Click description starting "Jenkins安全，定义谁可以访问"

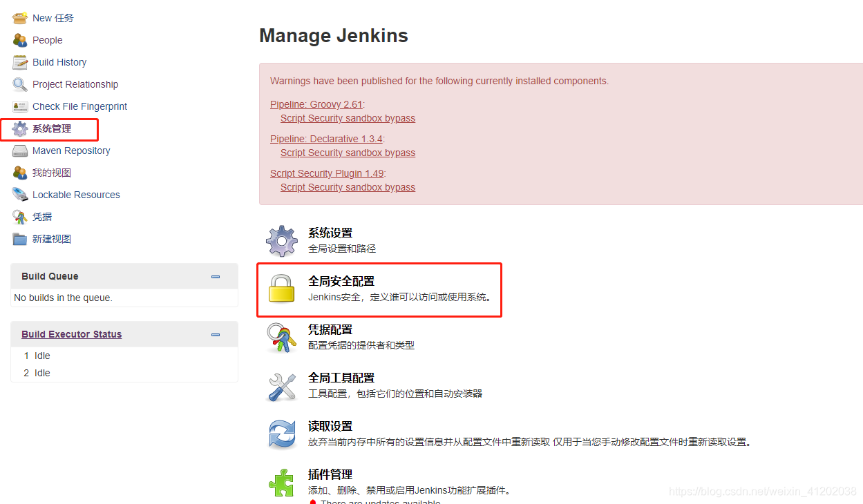(x=400, y=297)
